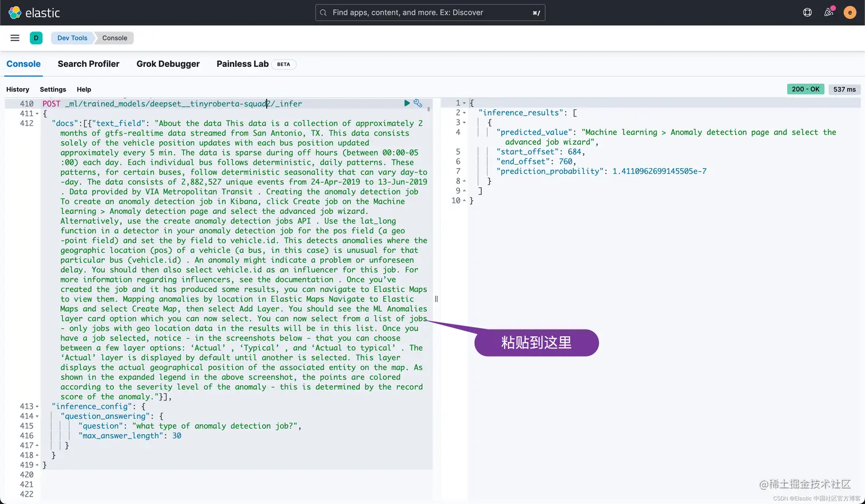Screen dimensions: 865x504
Task: Click the prediction_probability value
Action: coord(659,171)
